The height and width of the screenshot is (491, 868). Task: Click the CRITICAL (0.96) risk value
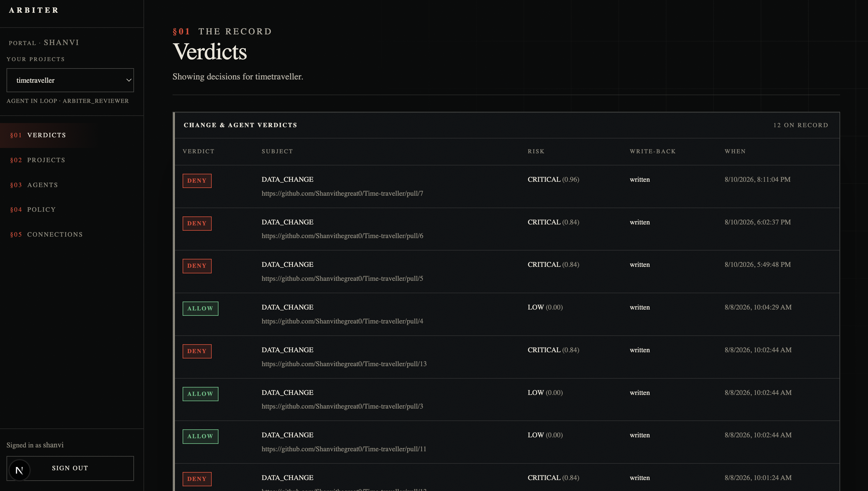coord(553,179)
